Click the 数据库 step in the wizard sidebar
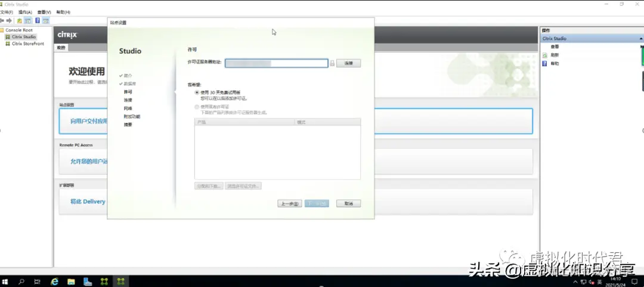 click(130, 84)
